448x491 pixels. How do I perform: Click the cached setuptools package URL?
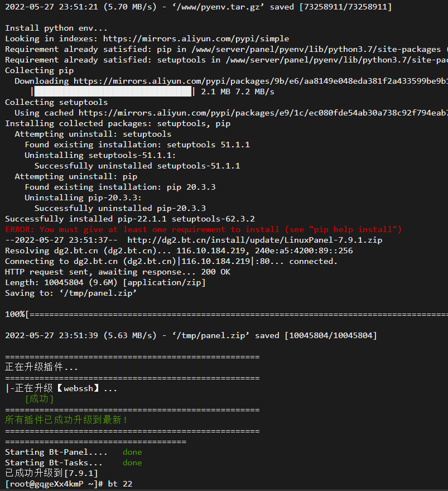[263, 113]
